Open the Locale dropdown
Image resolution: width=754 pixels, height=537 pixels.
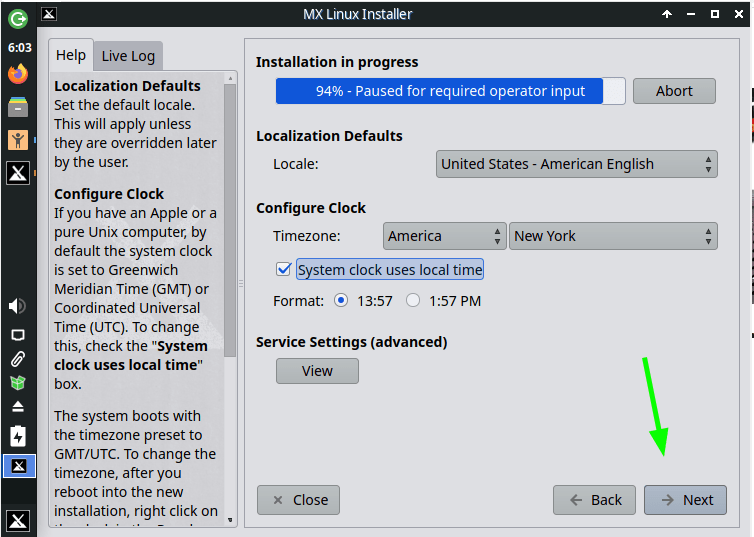577,164
